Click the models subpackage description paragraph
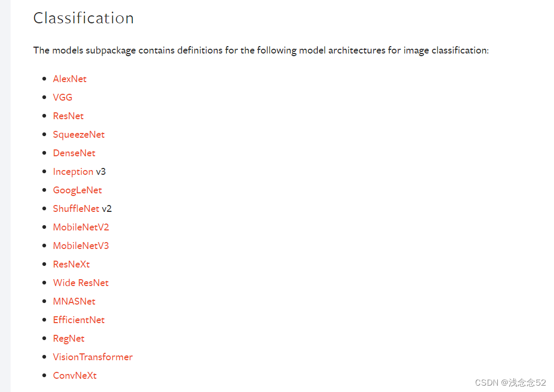The width and height of the screenshot is (554, 392). [x=261, y=50]
